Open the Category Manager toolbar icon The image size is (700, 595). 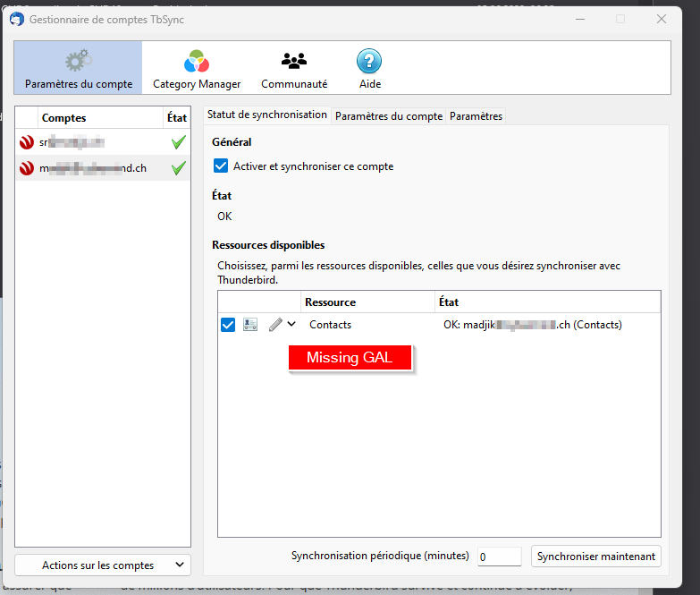[x=197, y=62]
